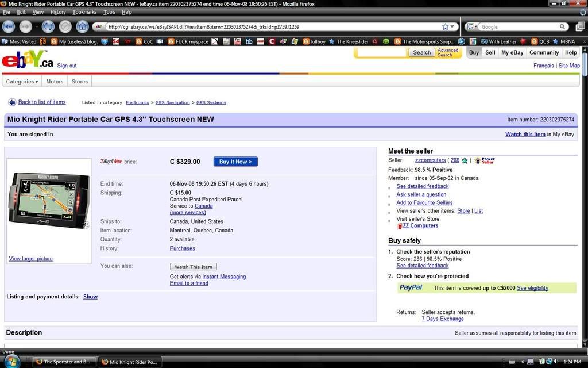Open the History menu

58,12
